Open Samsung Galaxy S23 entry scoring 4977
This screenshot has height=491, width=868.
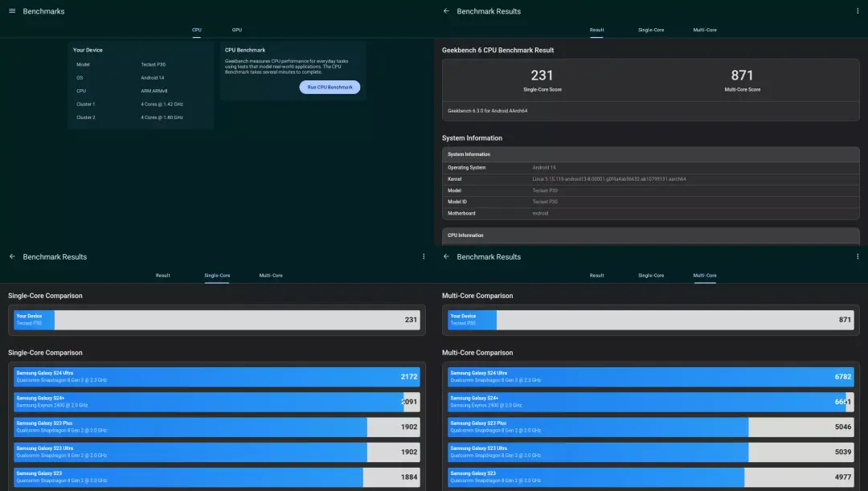(650, 477)
